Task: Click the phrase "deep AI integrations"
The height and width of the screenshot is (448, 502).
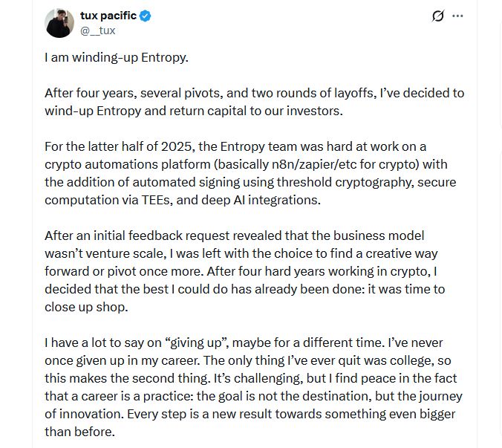Action: (275, 200)
